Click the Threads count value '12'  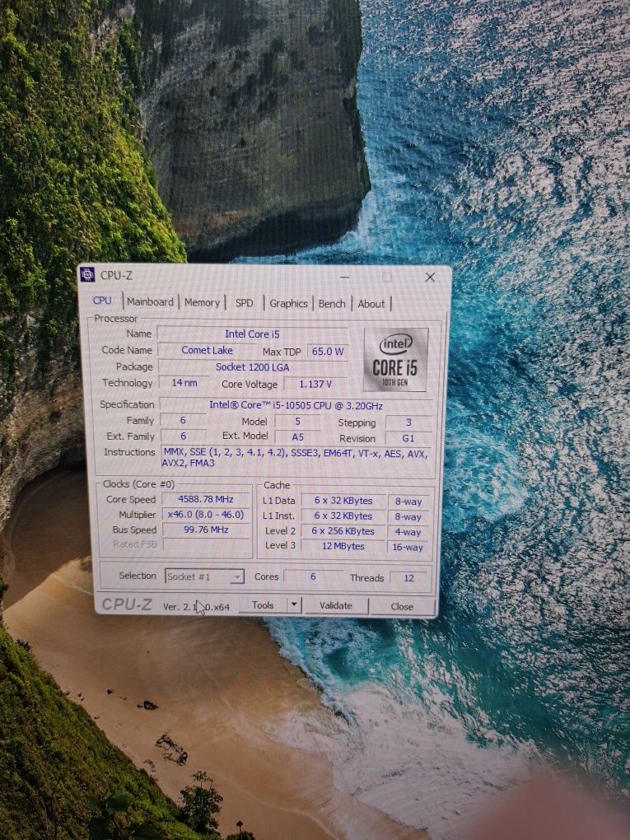[408, 578]
